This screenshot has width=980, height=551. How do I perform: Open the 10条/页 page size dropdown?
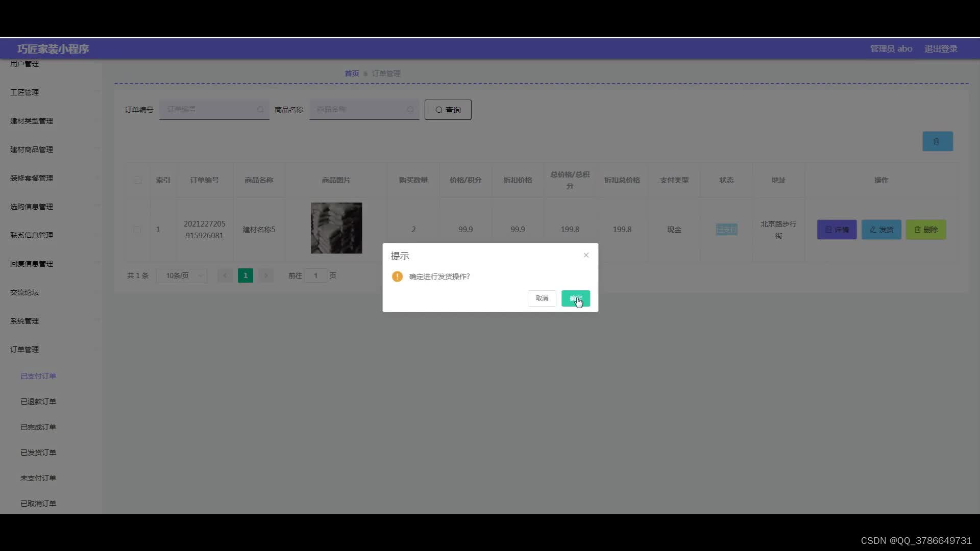click(x=182, y=275)
